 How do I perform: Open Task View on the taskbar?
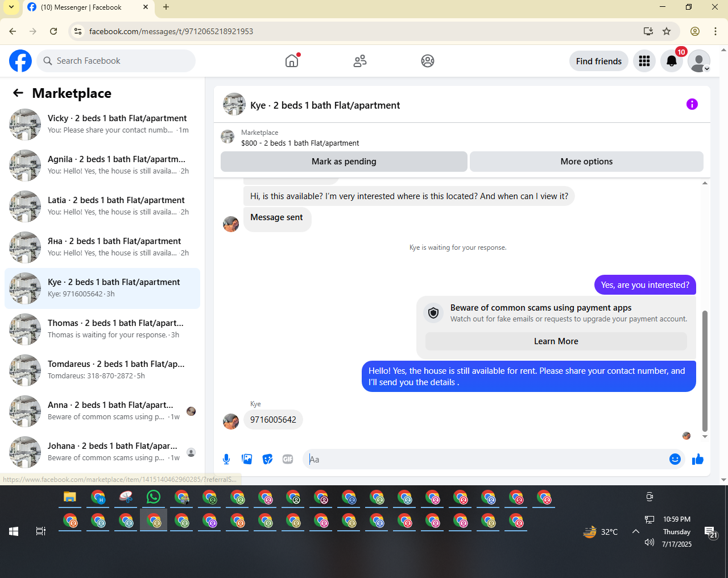point(41,531)
